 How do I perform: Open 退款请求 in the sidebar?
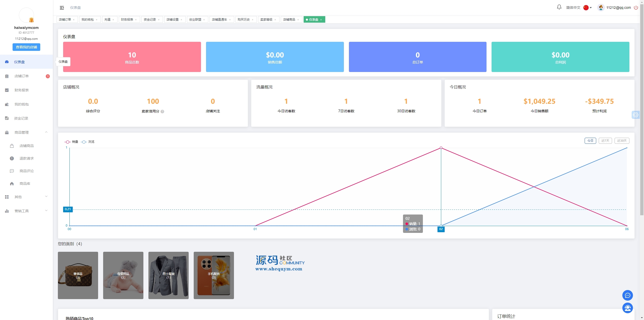26,158
